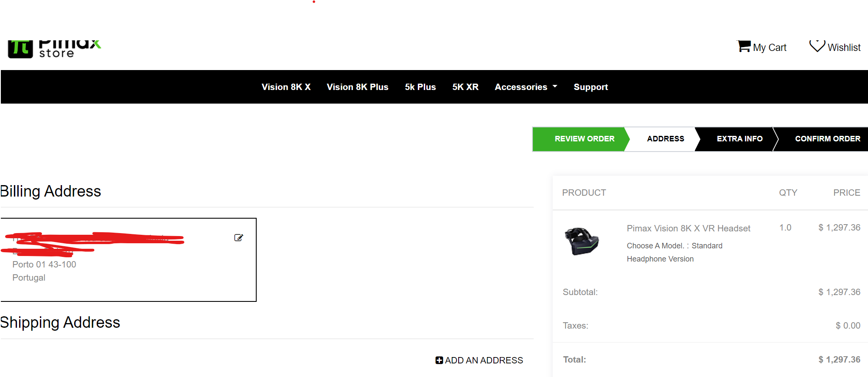Open Pimax Vision 8K X VR Headset link
The height and width of the screenshot is (377, 868).
click(x=689, y=228)
